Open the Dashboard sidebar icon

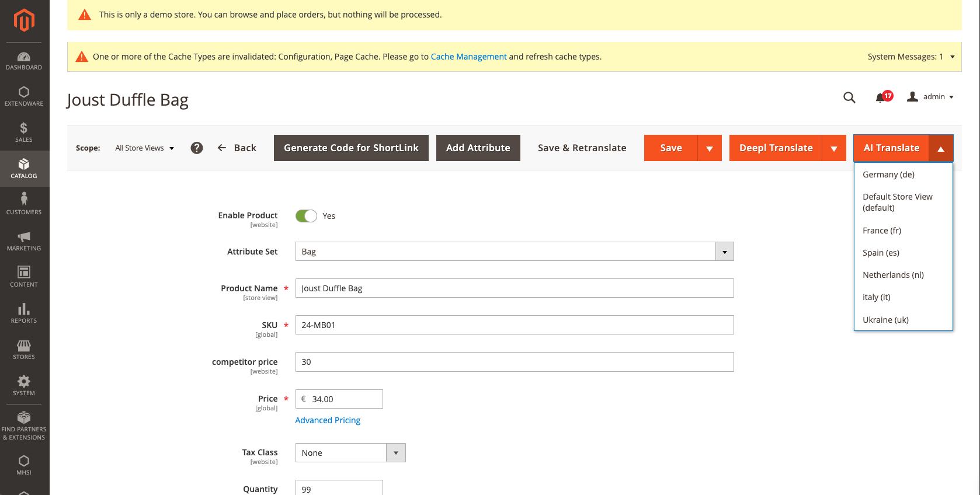click(x=24, y=61)
